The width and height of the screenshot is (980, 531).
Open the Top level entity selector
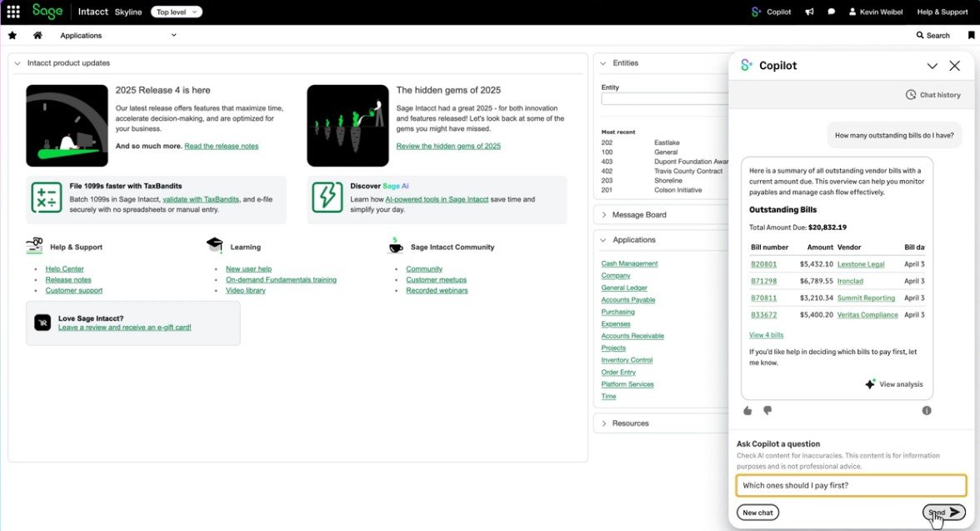pyautogui.click(x=177, y=12)
